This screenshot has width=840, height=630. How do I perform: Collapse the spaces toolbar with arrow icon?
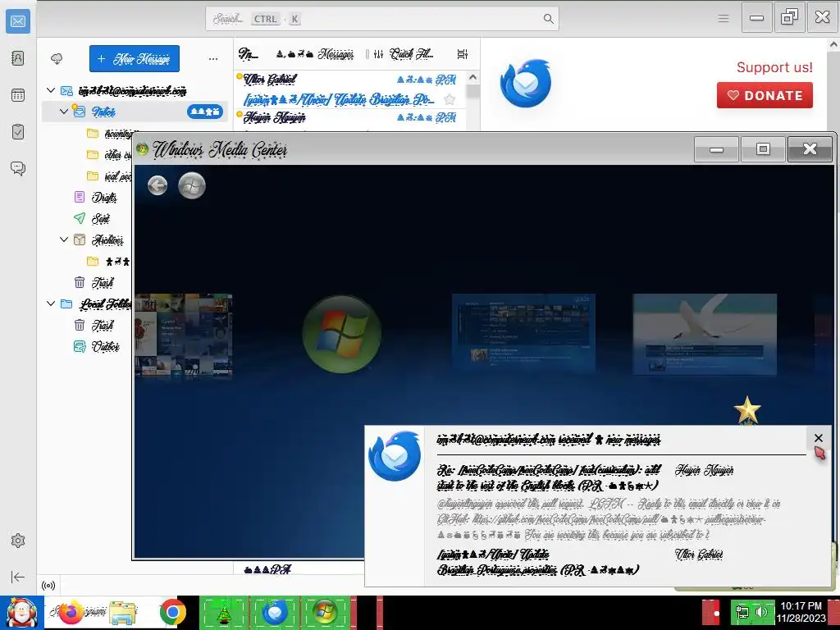[18, 577]
